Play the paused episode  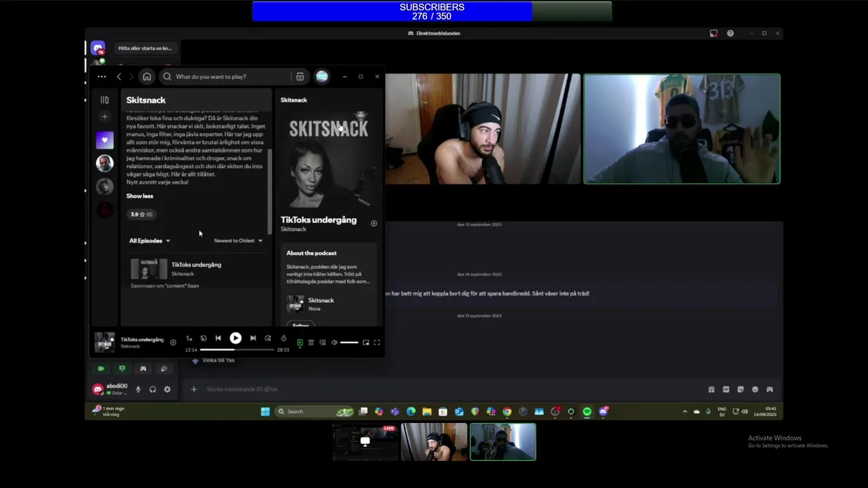click(235, 338)
